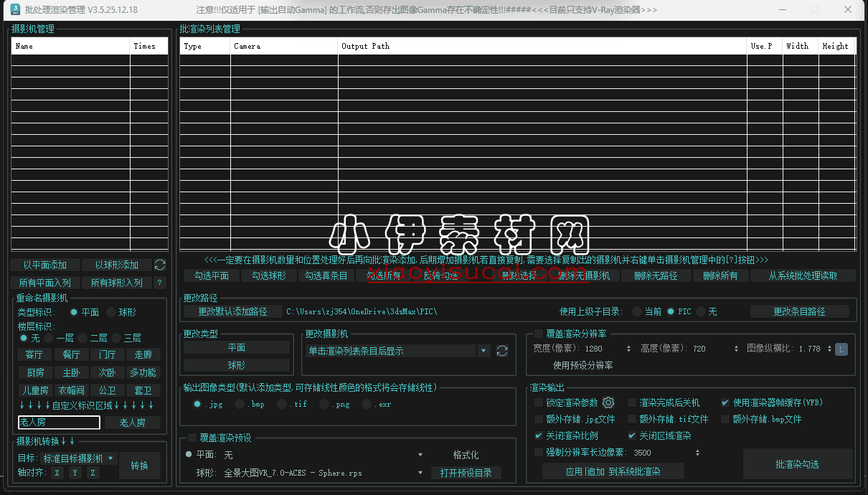This screenshot has height=495, width=868.
Task: Enable the 覆盖渲染分辨率 checkbox
Action: click(539, 334)
